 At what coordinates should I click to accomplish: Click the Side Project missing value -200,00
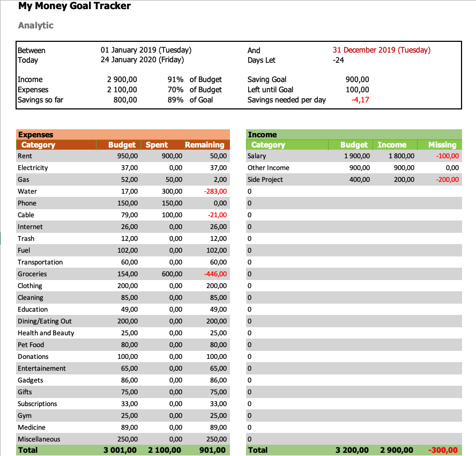tap(448, 180)
